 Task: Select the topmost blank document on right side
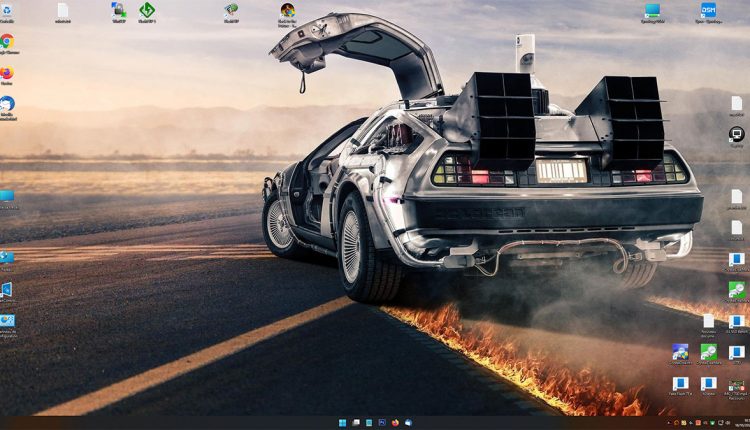pyautogui.click(x=736, y=103)
